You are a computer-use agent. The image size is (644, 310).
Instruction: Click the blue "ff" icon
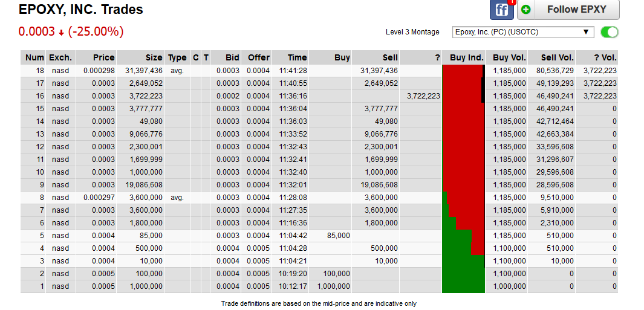pyautogui.click(x=501, y=10)
